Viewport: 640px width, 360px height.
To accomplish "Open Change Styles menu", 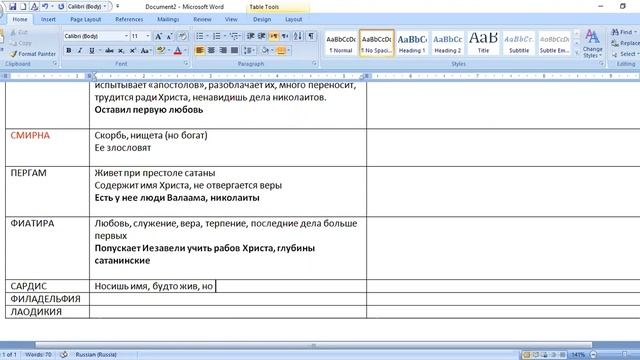I will pyautogui.click(x=593, y=43).
